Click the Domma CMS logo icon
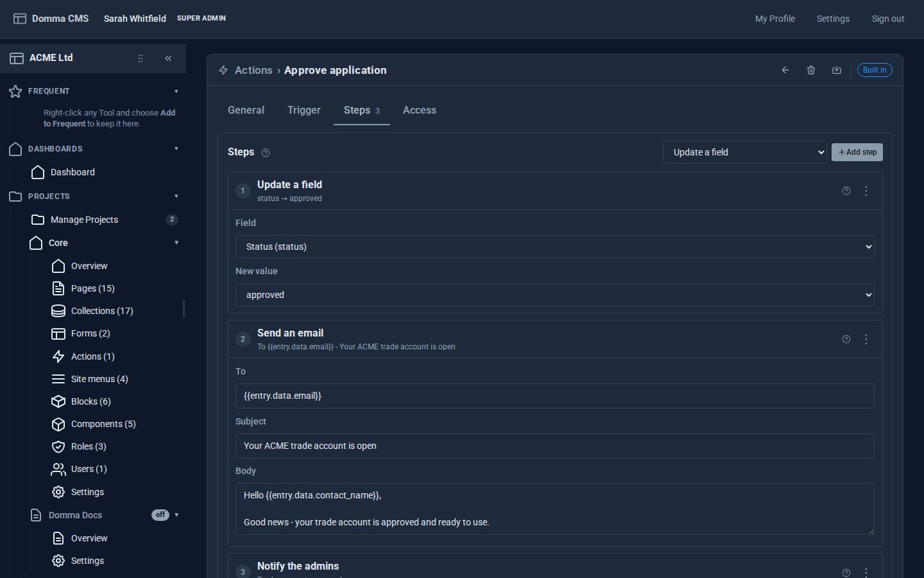 tap(20, 19)
